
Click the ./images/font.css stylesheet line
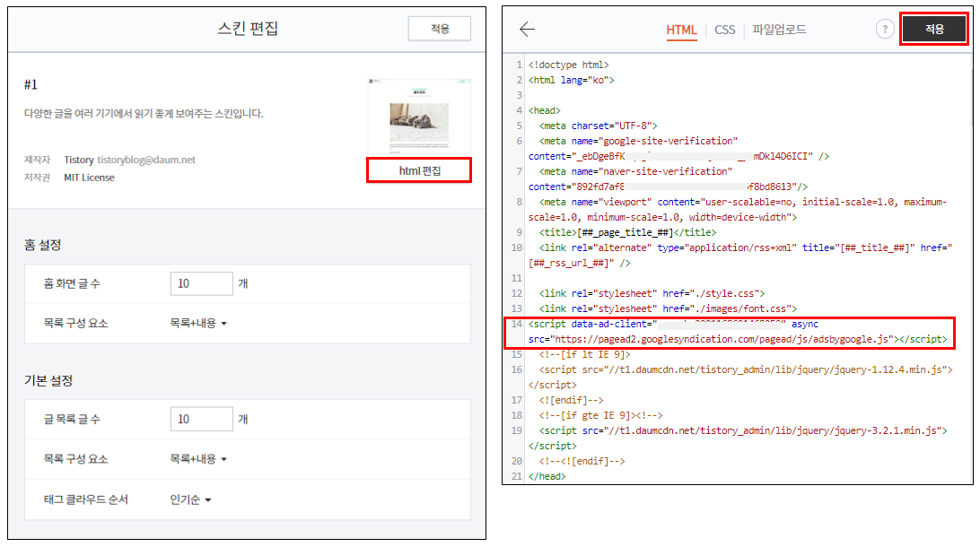pos(668,308)
